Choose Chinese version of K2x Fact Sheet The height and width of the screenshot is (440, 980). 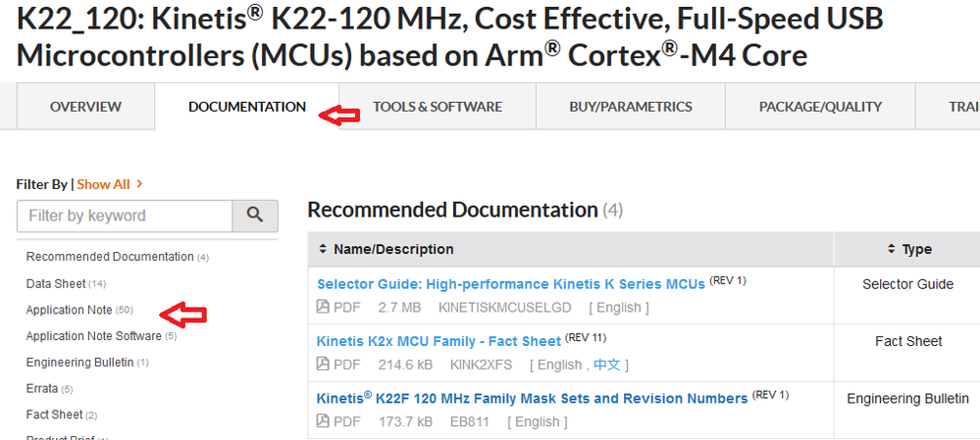pyautogui.click(x=607, y=365)
